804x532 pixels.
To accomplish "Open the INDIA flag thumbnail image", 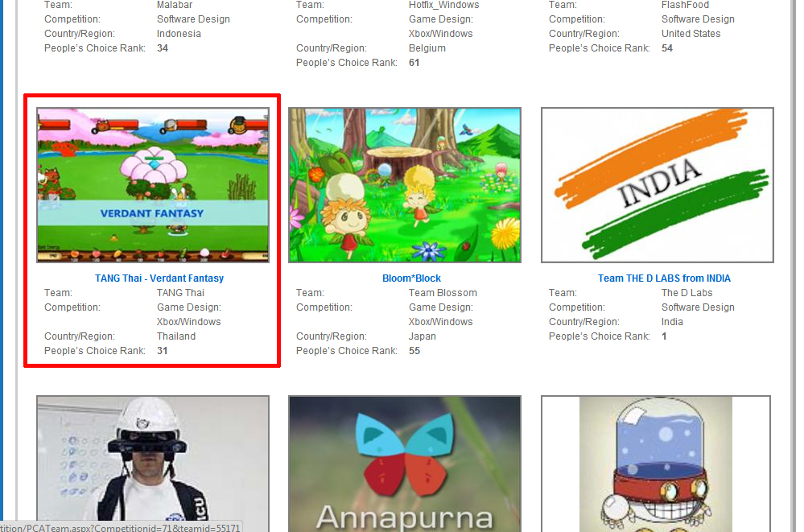I will [657, 185].
